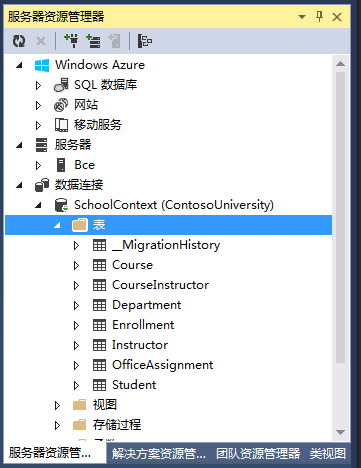Screen dimensions: 361x468
Task: Switch to 类视图 tab
Action: click(328, 453)
